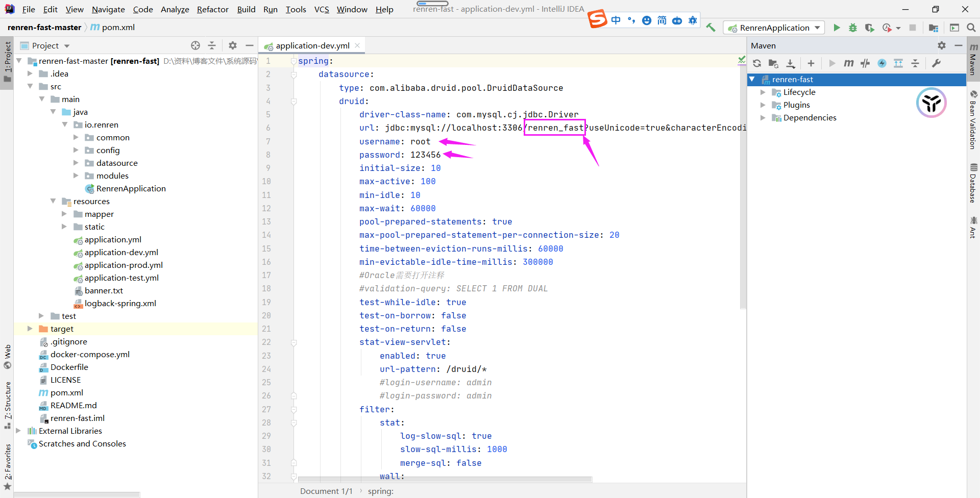Open Project view type dropdown
980x498 pixels.
click(67, 46)
